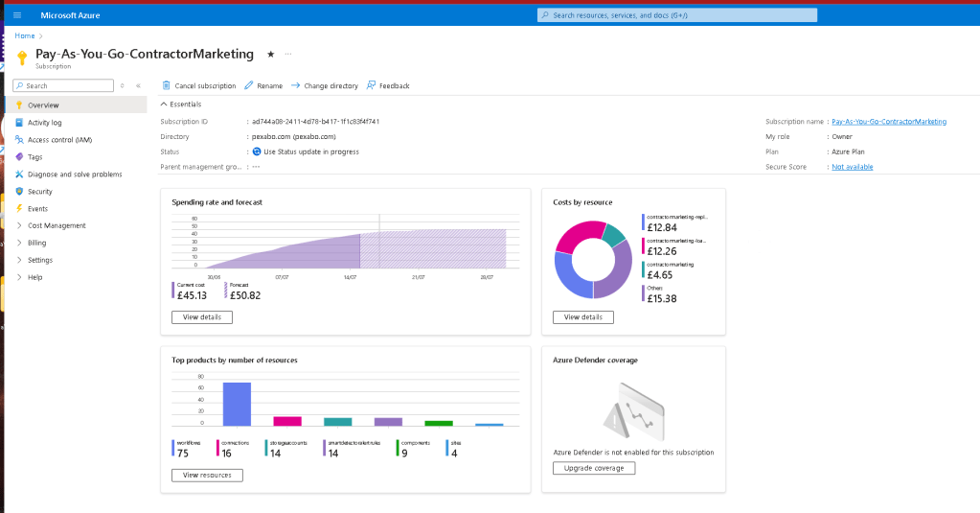Click the Cancel subscription trash icon
Viewport: 980px width, 513px height.
click(x=167, y=85)
